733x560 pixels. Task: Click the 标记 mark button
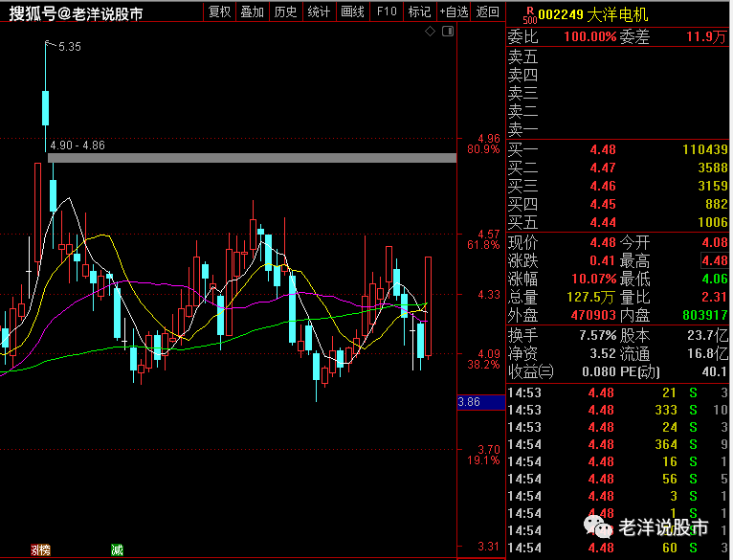[418, 11]
